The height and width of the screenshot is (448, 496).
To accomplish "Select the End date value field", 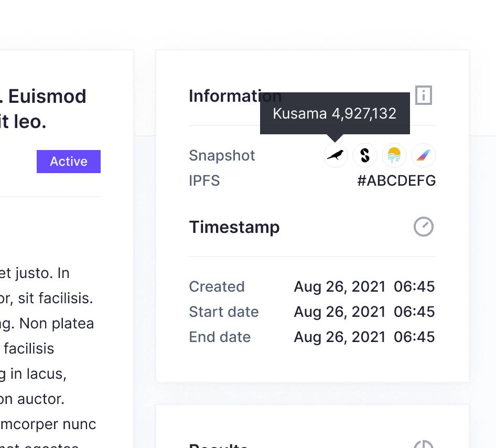I will point(364,337).
